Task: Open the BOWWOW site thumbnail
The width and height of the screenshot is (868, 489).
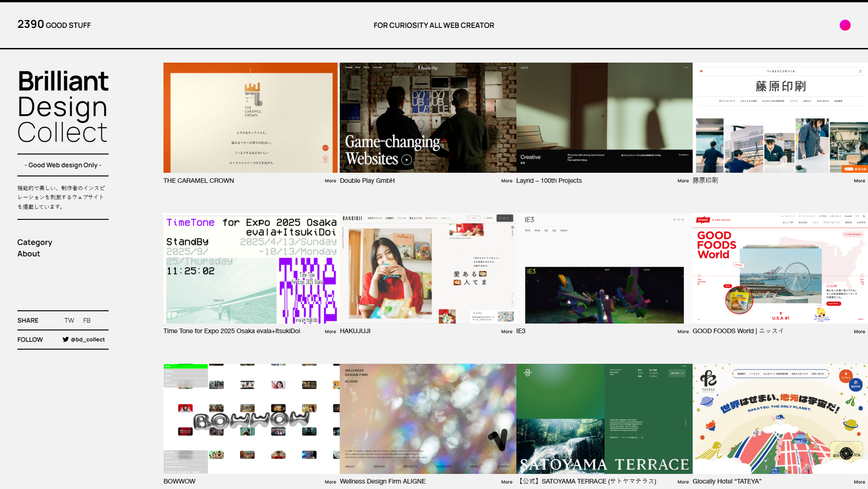Action: (x=251, y=419)
